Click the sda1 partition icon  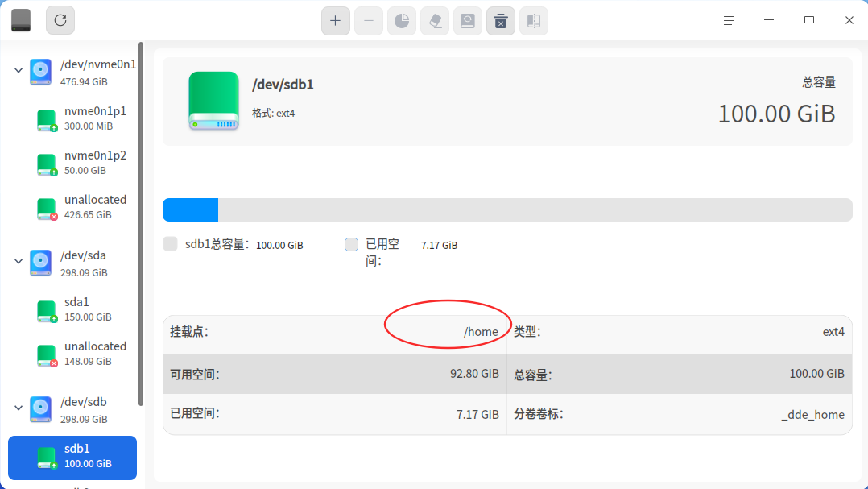[x=47, y=311]
